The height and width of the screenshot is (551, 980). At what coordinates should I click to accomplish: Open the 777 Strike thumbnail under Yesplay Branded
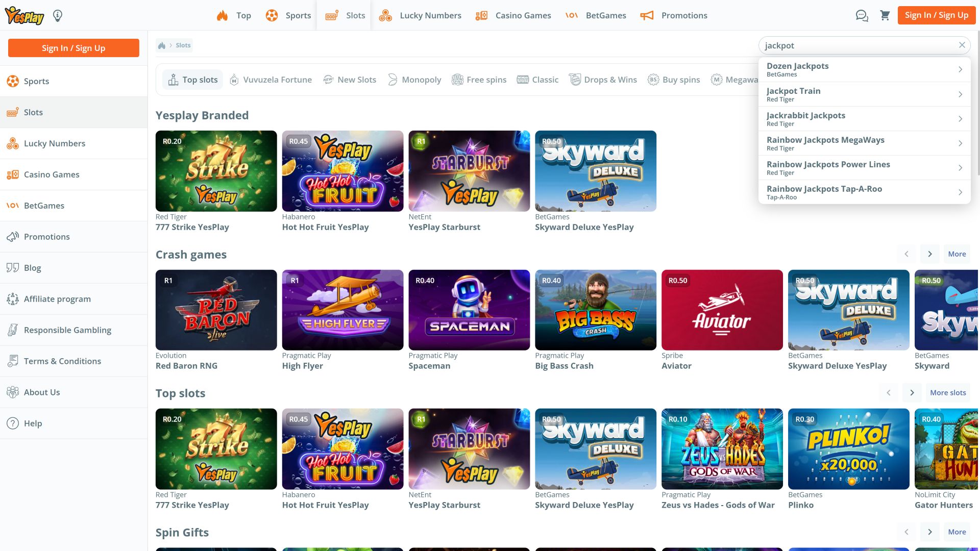216,171
